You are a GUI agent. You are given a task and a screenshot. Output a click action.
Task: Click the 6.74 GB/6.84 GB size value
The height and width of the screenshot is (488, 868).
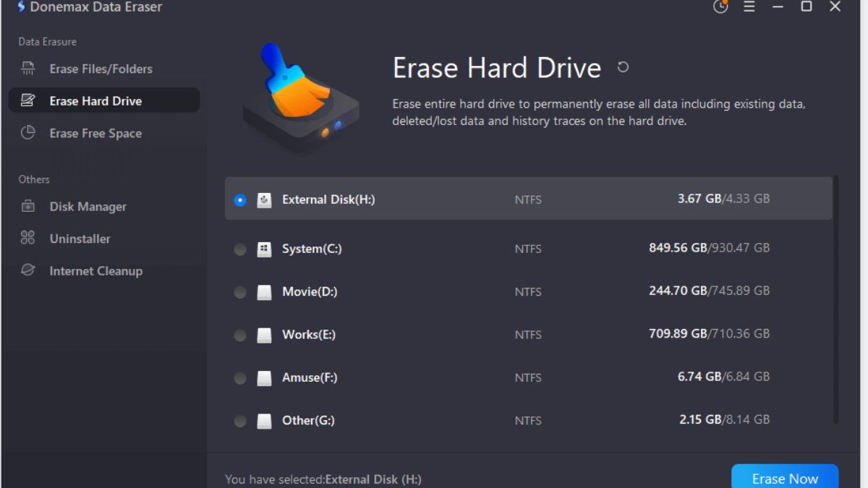(723, 377)
